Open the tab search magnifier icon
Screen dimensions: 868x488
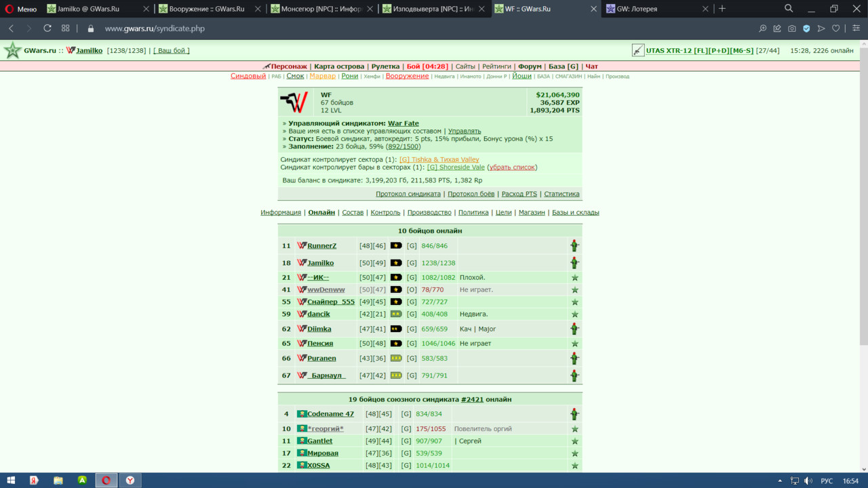(x=789, y=9)
